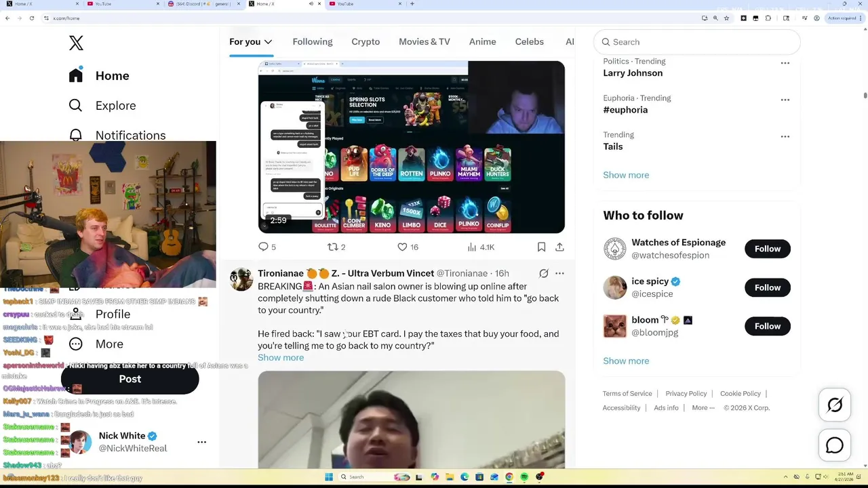This screenshot has height=488, width=868.
Task: Open Cookie Policy link
Action: 741,394
